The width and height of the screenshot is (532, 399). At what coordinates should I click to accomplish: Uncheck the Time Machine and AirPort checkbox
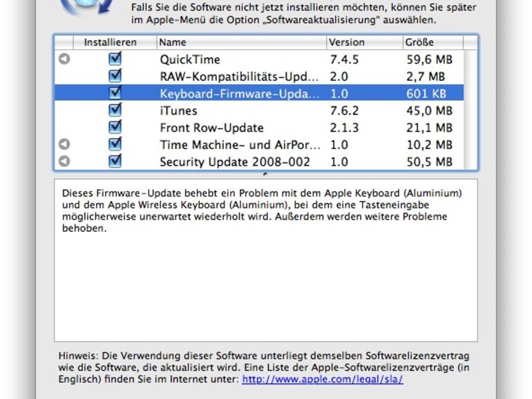(115, 144)
